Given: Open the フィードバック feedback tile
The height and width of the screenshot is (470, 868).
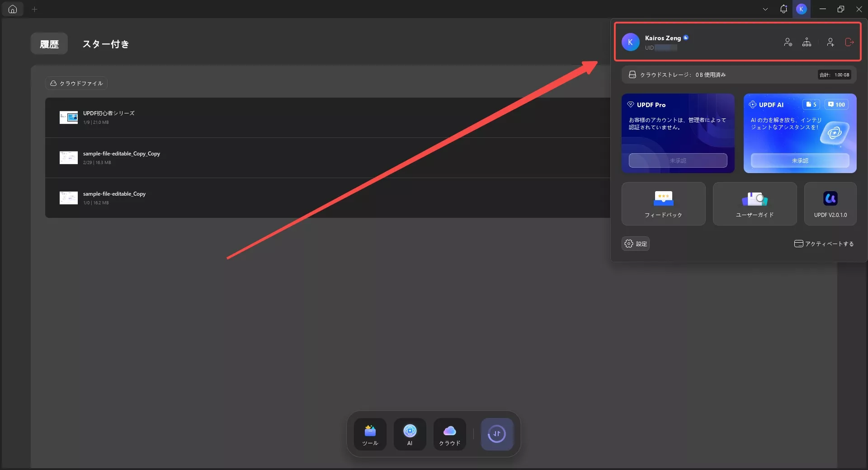Looking at the screenshot, I should (x=663, y=204).
